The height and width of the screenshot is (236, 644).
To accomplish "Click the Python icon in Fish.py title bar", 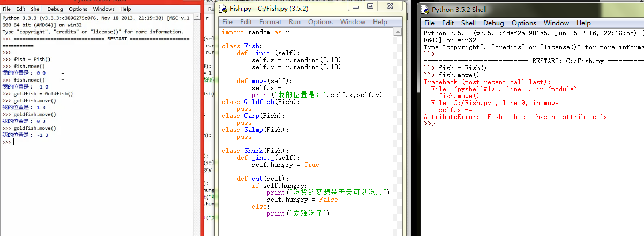I will (x=223, y=10).
